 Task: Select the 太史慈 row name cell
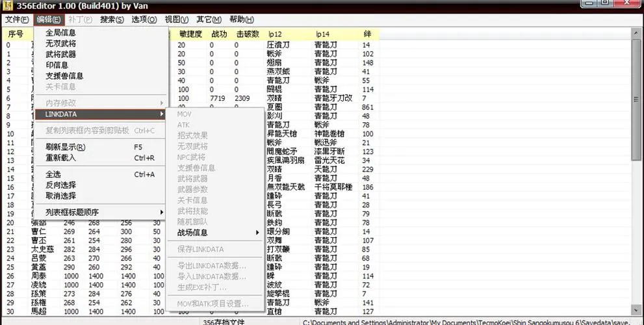[x=42, y=250]
